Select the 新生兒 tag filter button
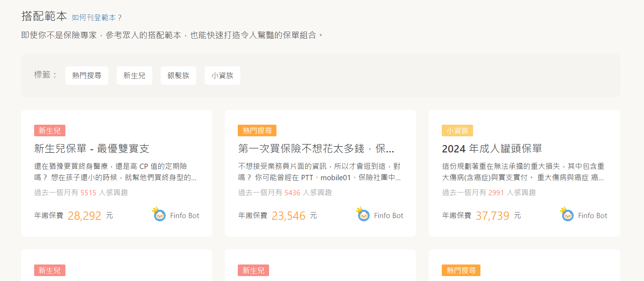The image size is (644, 281). [134, 76]
